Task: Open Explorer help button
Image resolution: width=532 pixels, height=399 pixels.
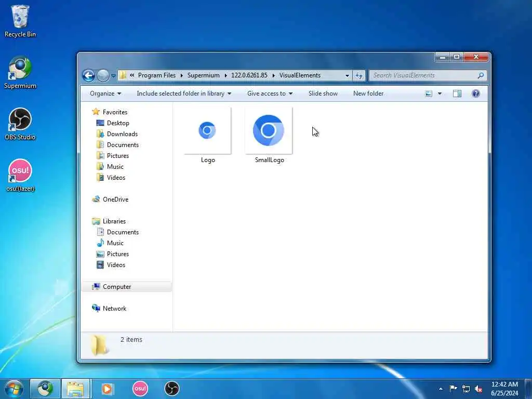Action: tap(476, 94)
